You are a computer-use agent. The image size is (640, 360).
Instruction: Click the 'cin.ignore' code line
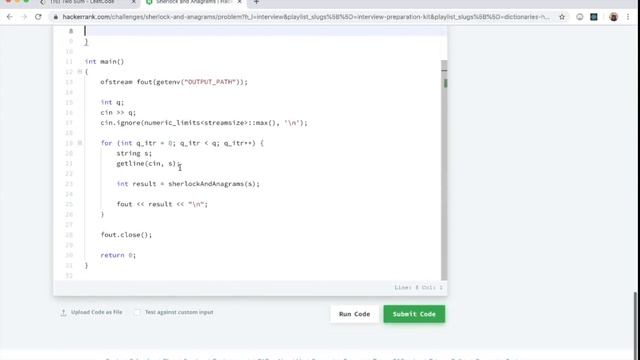pyautogui.click(x=204, y=123)
